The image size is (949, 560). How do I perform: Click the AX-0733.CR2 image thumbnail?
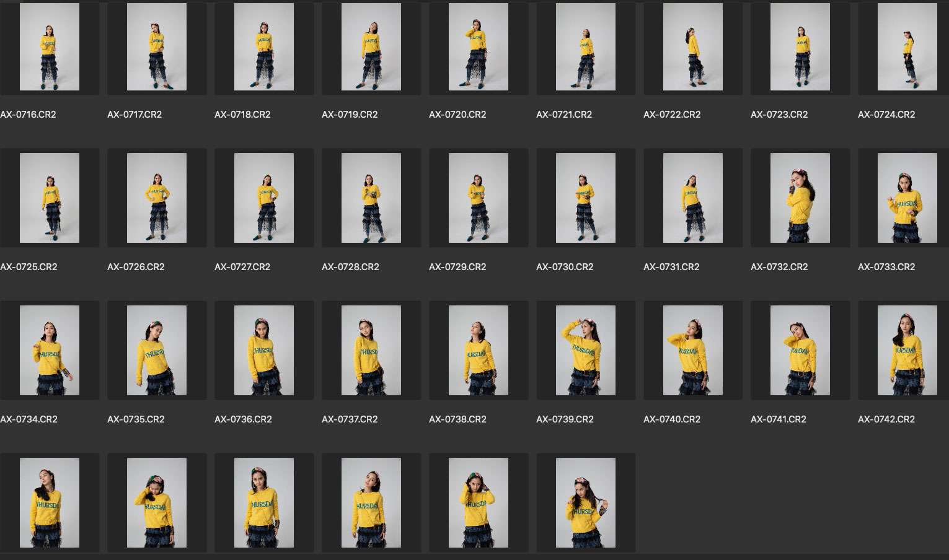pyautogui.click(x=907, y=198)
